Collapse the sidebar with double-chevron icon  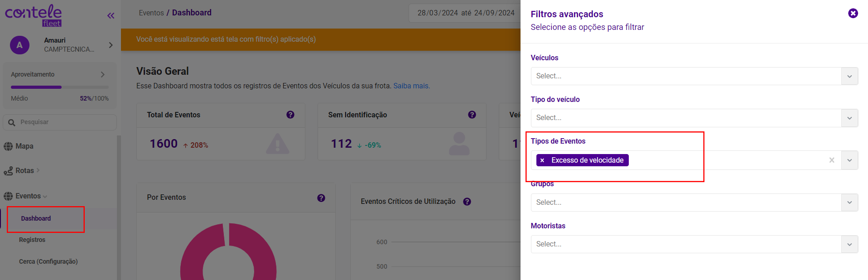(x=111, y=16)
